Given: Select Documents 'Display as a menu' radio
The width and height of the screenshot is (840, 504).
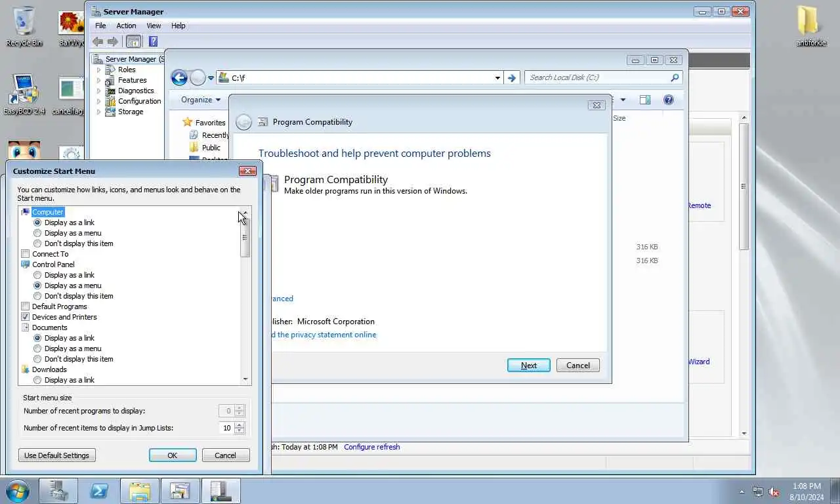Looking at the screenshot, I should (x=37, y=348).
